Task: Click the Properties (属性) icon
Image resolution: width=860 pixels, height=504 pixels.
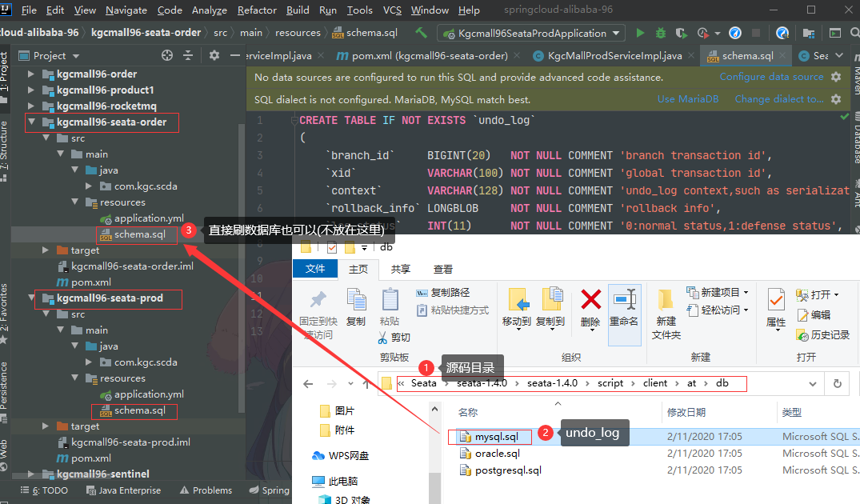Action: coord(775,299)
